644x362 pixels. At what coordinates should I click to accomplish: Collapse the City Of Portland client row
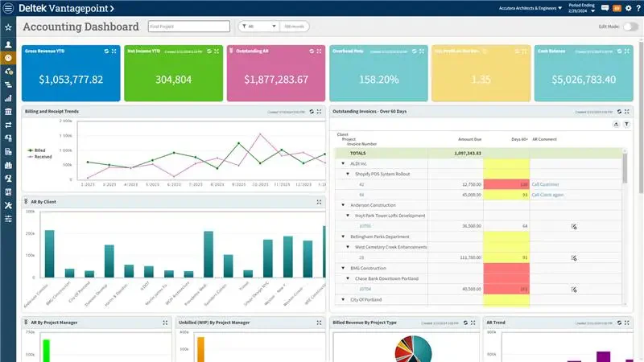343,299
